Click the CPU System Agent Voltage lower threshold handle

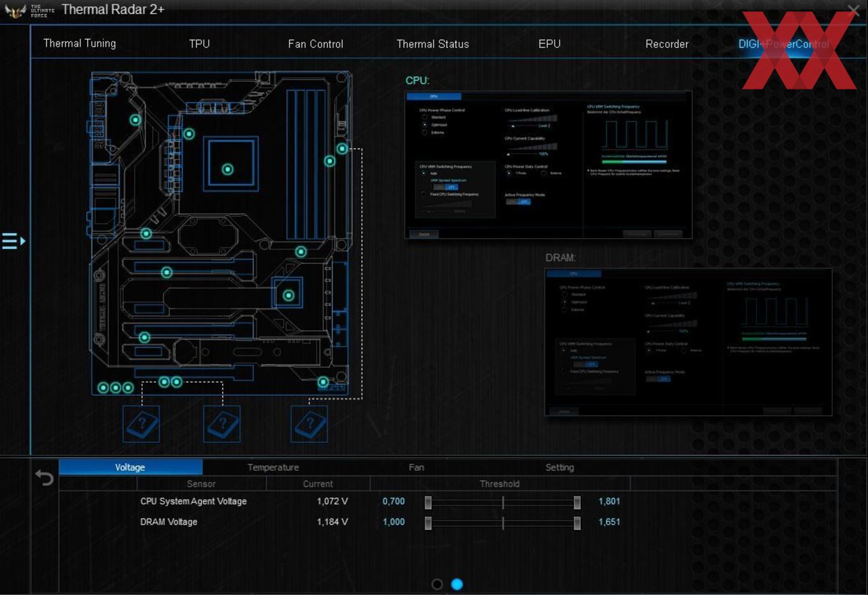click(x=428, y=502)
